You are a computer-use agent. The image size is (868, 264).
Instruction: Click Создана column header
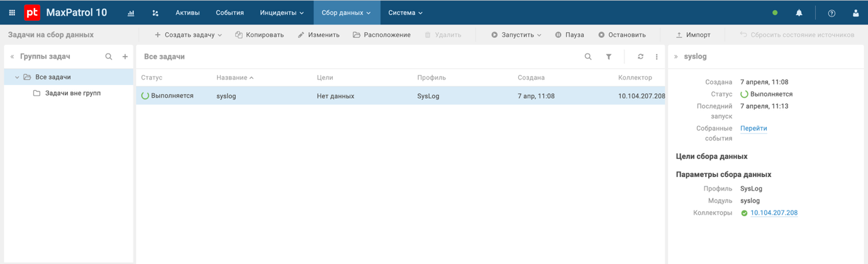531,77
